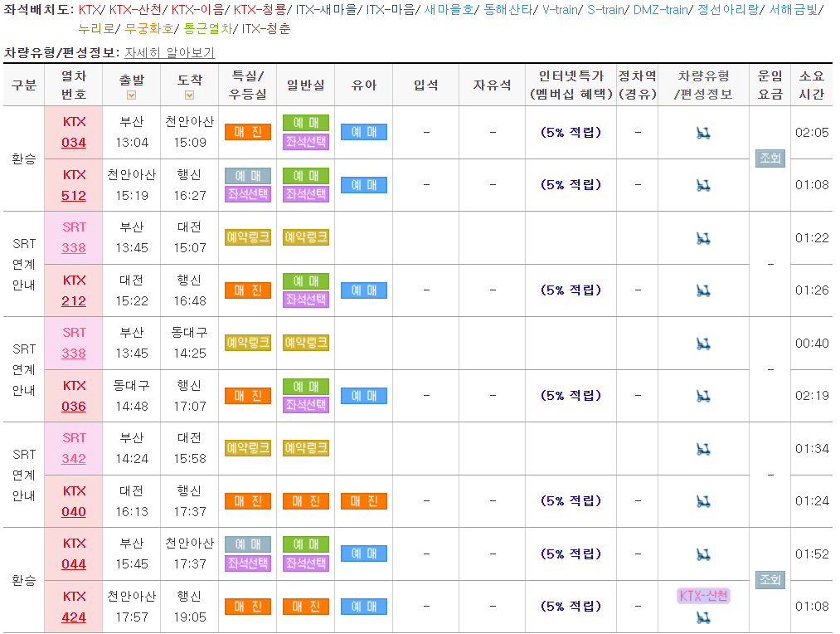840x634 pixels.
Task: Click KTX-산천 badge in KTX 424 row
Action: click(x=703, y=596)
